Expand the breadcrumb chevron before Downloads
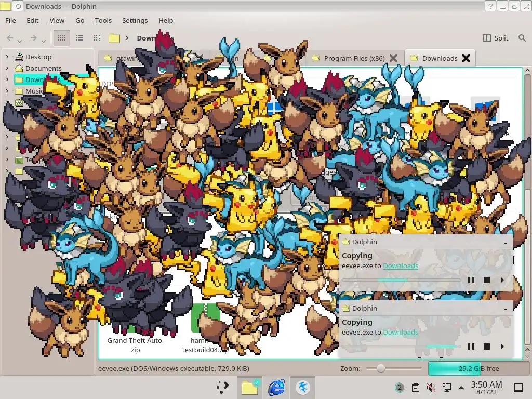The height and width of the screenshot is (399, 532). 127,38
